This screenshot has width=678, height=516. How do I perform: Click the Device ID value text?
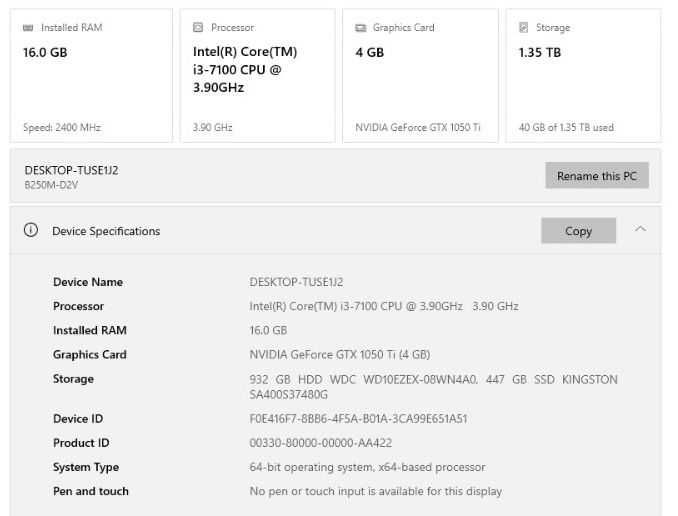[x=358, y=419]
